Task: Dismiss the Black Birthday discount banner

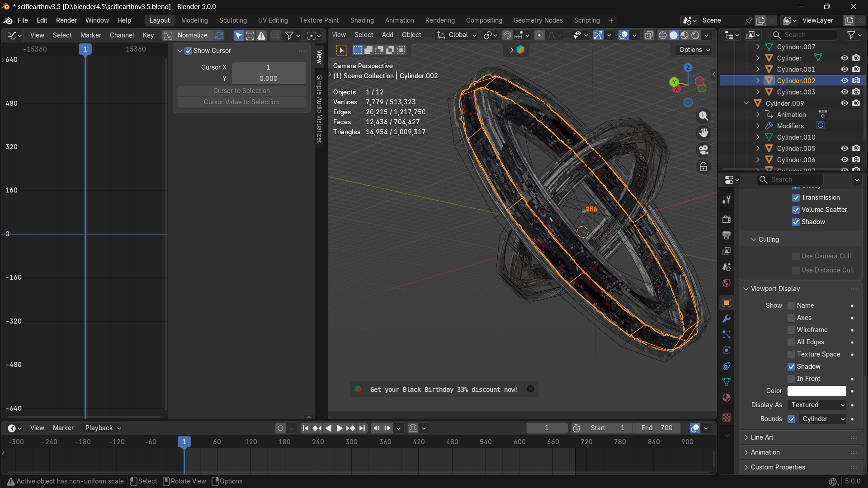Action: pos(531,389)
